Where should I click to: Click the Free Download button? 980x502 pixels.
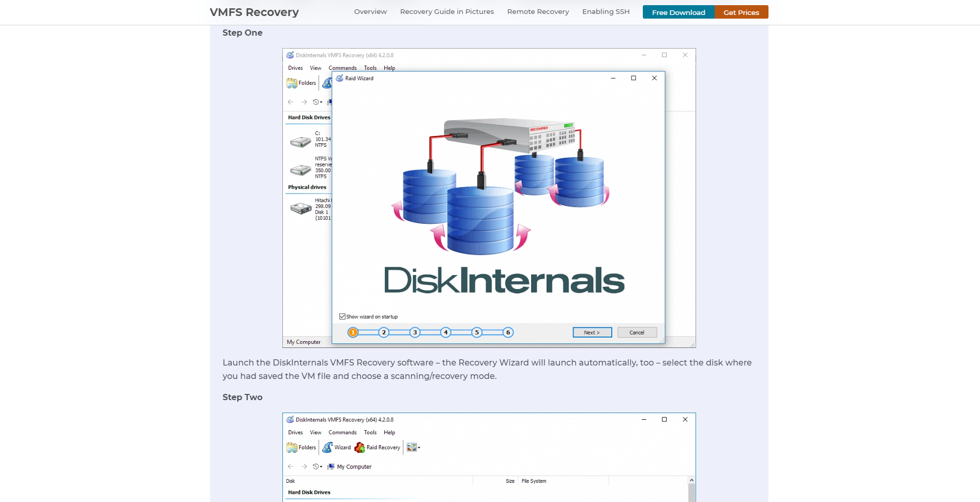(679, 12)
